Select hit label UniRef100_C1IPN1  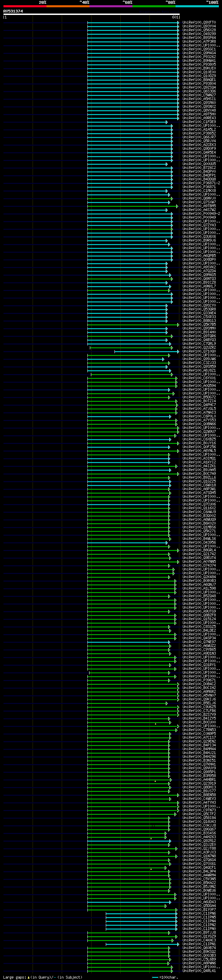point(199,944)
